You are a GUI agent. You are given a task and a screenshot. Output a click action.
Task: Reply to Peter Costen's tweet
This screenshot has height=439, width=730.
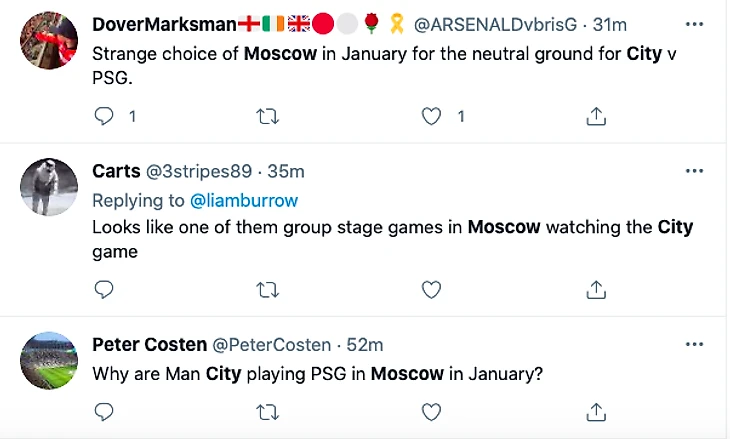coord(104,412)
